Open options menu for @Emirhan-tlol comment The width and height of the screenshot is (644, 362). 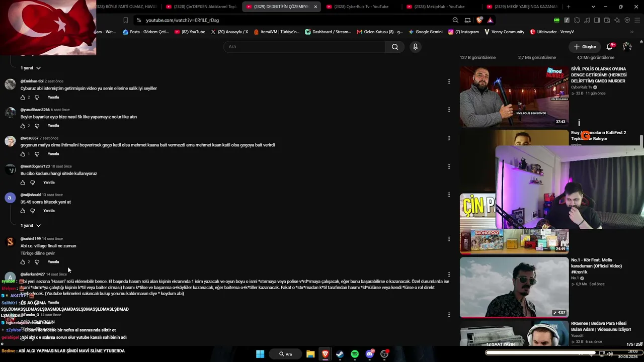click(x=449, y=81)
